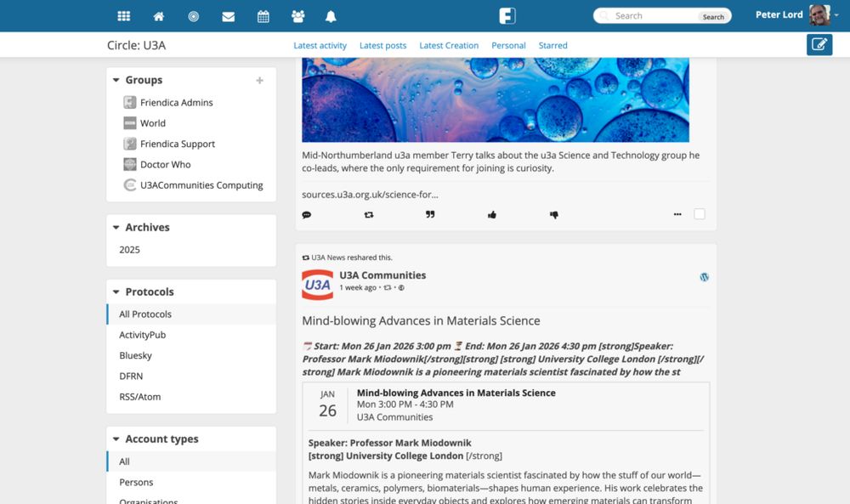Switch to Latest posts tab
This screenshot has height=504, width=850.
pyautogui.click(x=382, y=46)
